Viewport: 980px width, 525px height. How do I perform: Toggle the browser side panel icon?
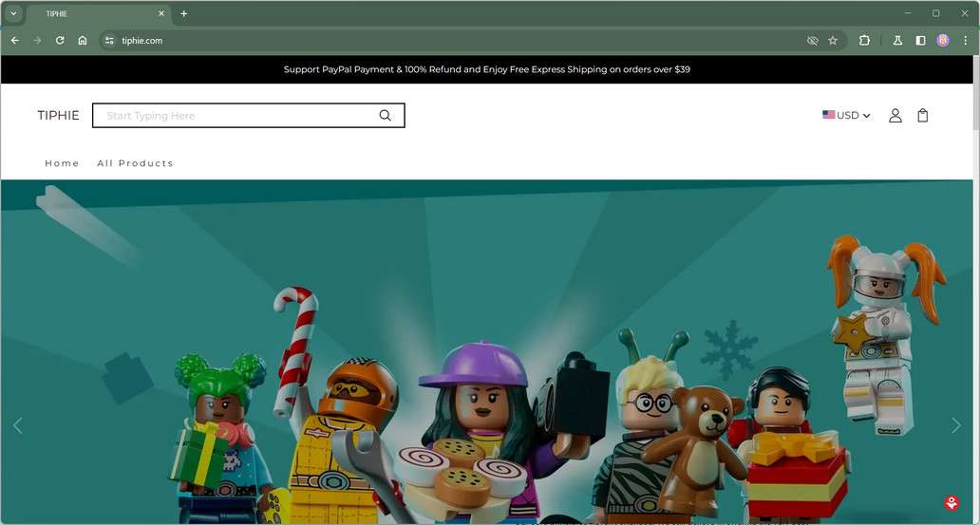(920, 41)
